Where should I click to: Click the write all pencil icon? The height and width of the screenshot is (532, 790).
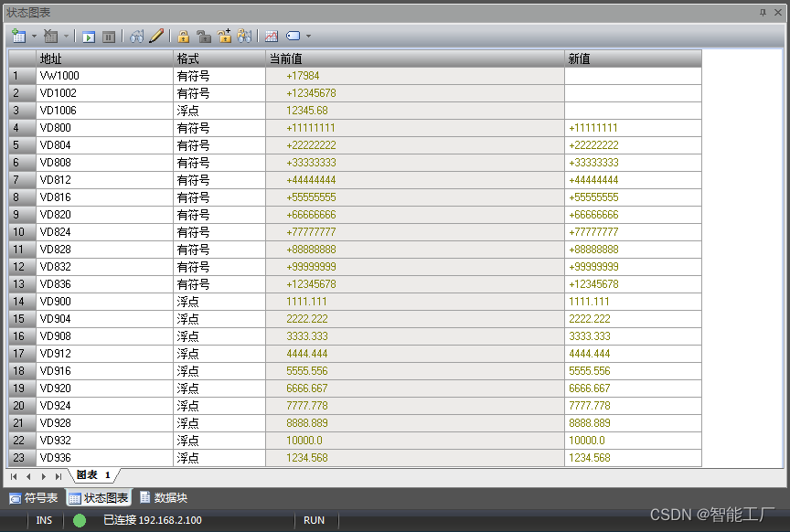point(156,36)
